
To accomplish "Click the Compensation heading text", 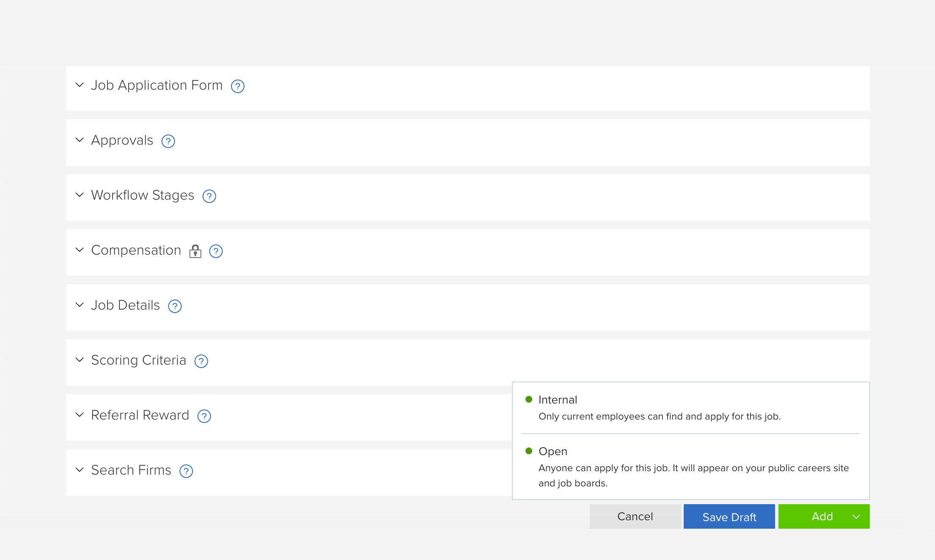I will (x=136, y=250).
